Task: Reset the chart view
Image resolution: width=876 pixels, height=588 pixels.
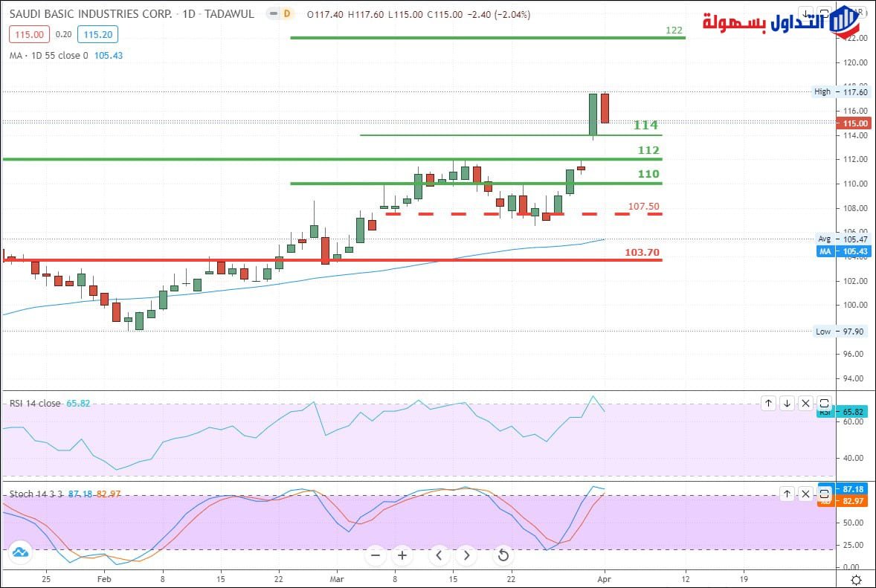Action: coord(503,555)
